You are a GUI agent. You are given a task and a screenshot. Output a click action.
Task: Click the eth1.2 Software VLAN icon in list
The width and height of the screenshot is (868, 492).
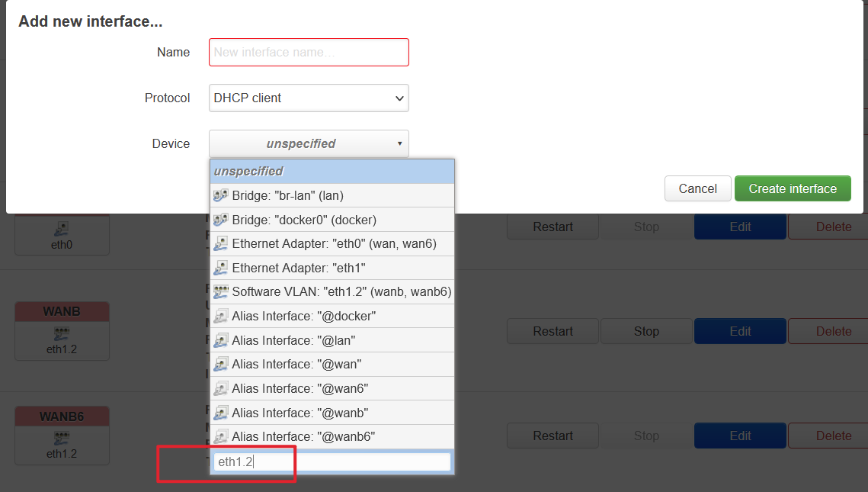pyautogui.click(x=221, y=292)
